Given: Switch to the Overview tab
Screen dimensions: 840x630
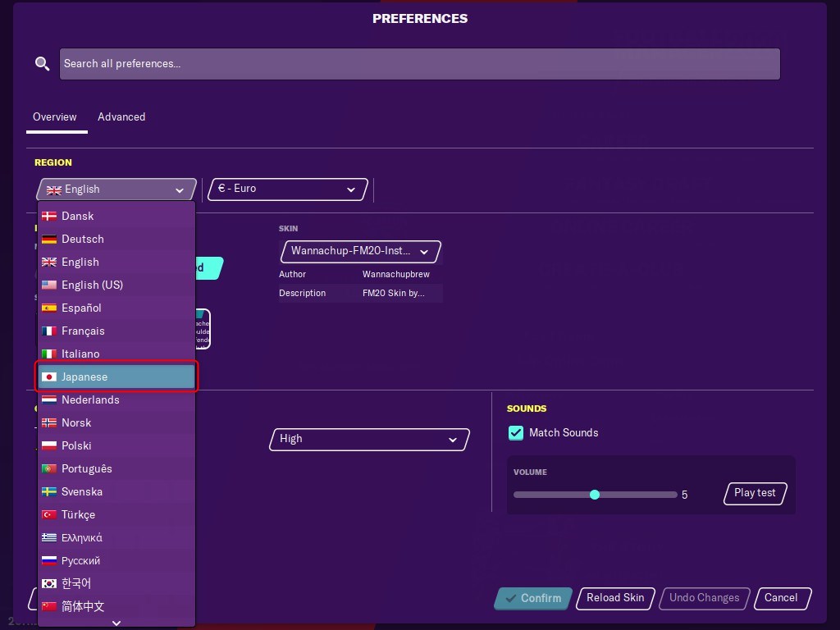Looking at the screenshot, I should (55, 116).
